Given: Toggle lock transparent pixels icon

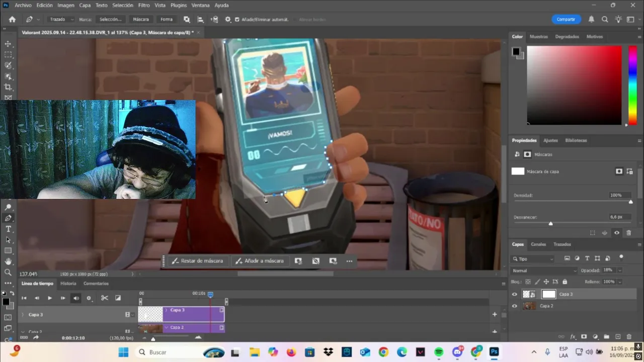Looking at the screenshot, I should (x=528, y=282).
